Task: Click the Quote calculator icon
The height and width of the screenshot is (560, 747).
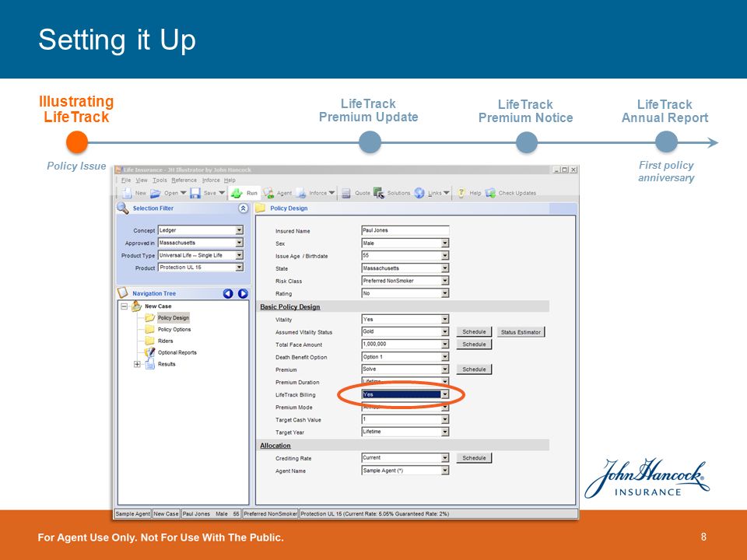Action: click(x=346, y=193)
